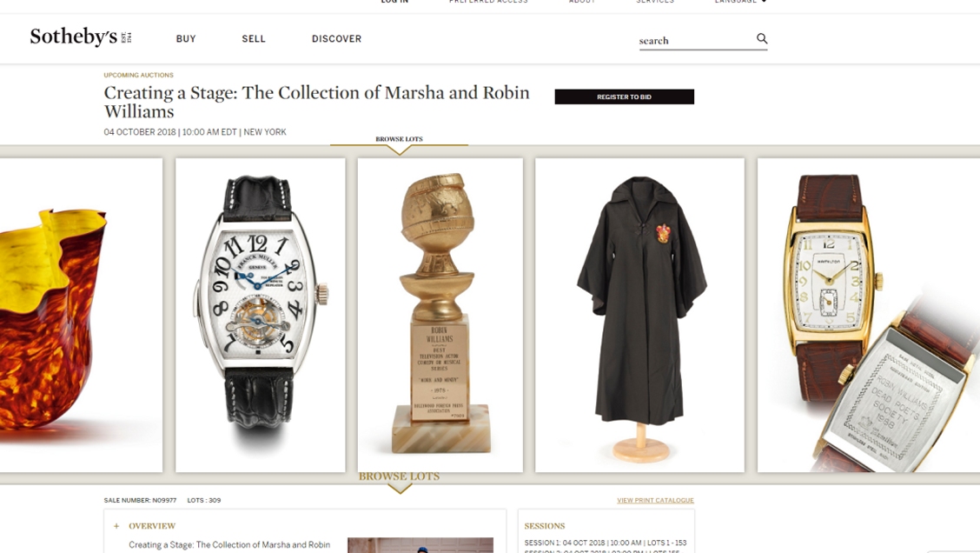Open the Hamilton gold watch lot

(869, 315)
